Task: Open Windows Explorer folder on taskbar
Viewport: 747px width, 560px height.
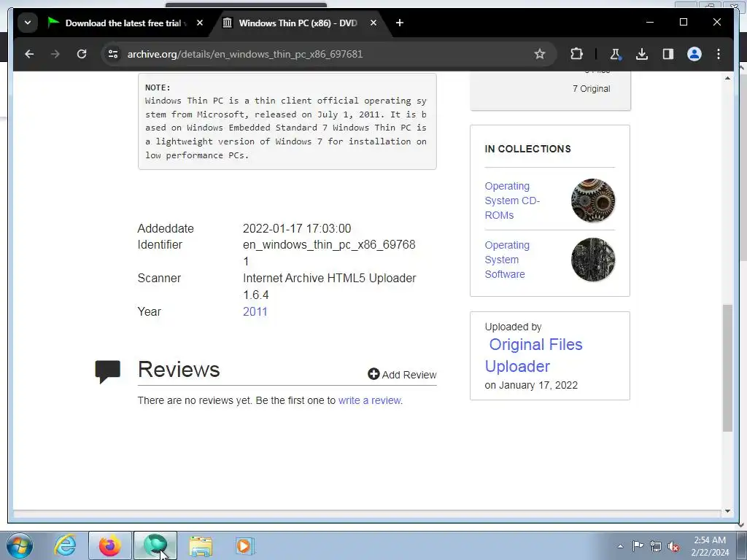Action: [201, 545]
